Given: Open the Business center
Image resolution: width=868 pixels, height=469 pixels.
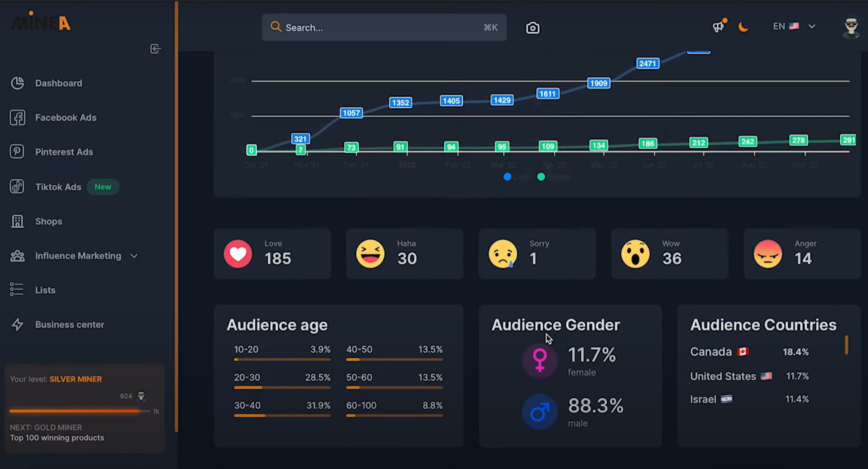Looking at the screenshot, I should [x=69, y=324].
